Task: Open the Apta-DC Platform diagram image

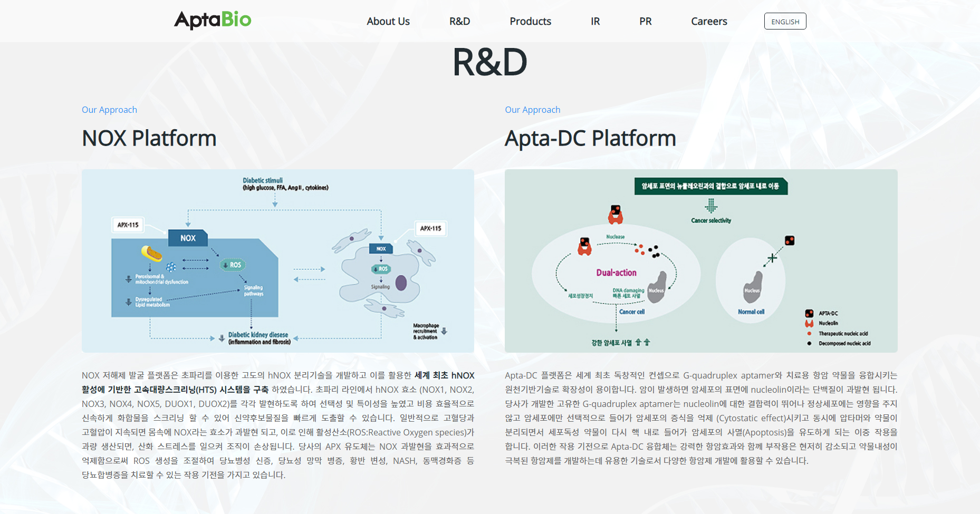Action: point(701,261)
